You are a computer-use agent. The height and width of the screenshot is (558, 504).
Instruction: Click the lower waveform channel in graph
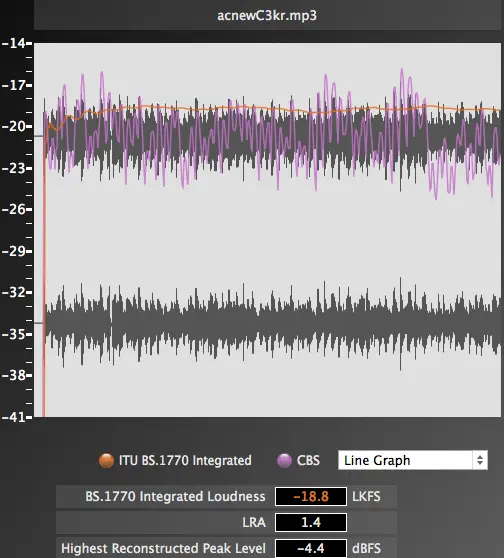[272, 323]
